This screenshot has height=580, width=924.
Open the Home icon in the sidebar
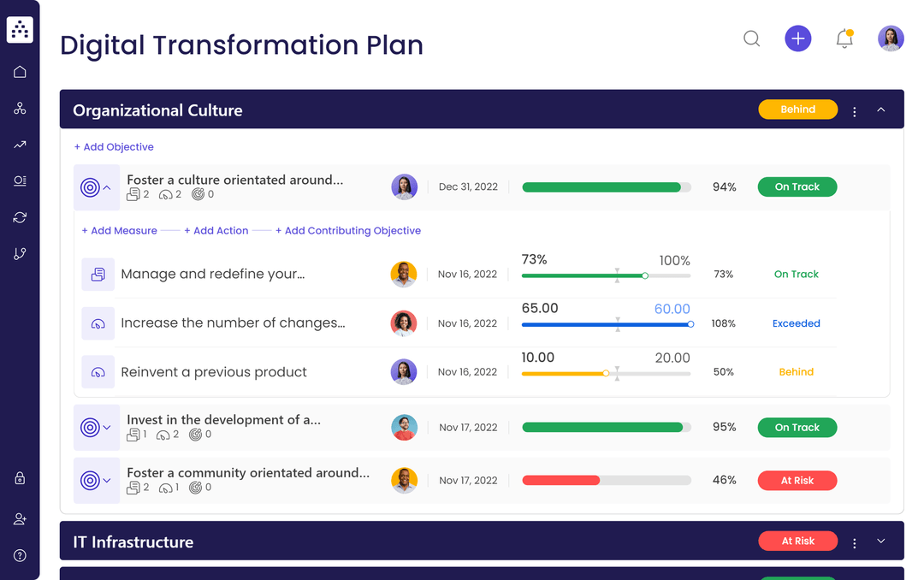coord(20,72)
